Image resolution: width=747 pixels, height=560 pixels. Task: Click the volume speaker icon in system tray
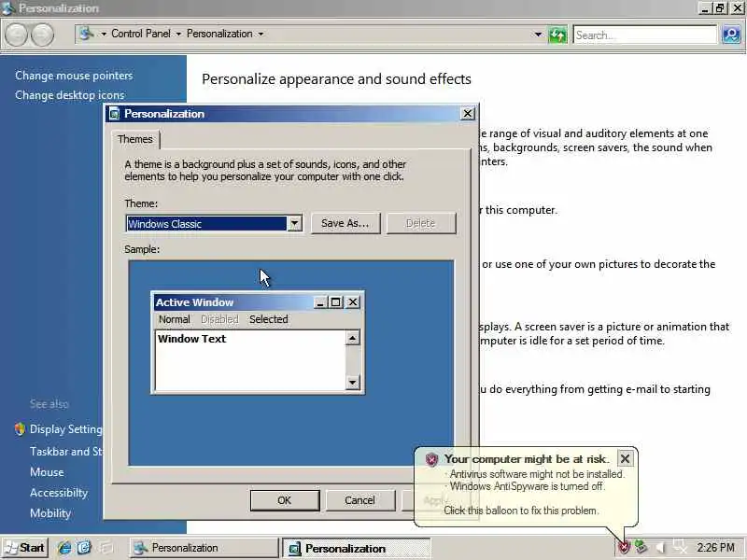pyautogui.click(x=660, y=548)
